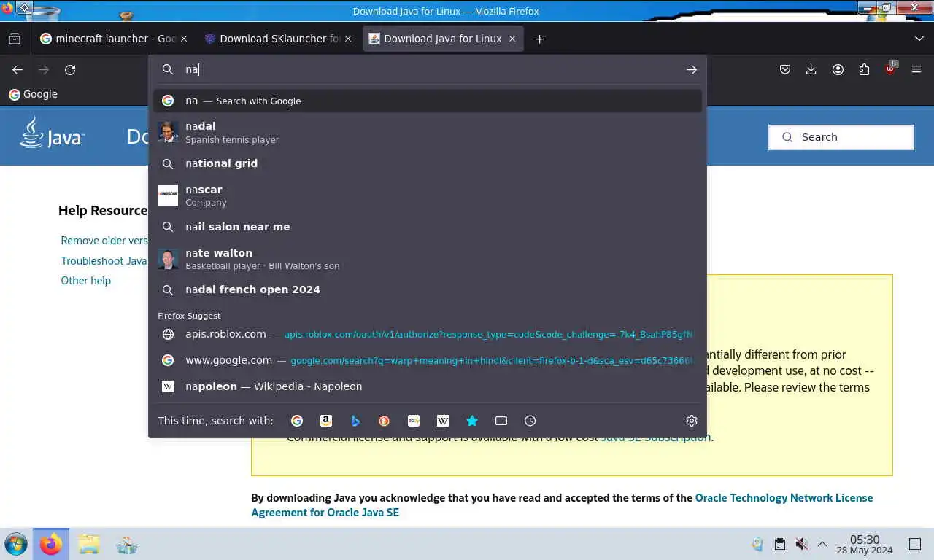Image resolution: width=934 pixels, height=560 pixels.
Task: Search this time with Amazon icon
Action: tap(326, 421)
